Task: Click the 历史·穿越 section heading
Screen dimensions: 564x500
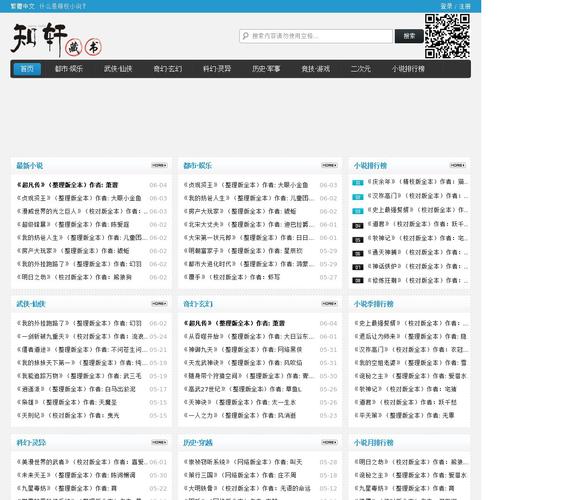Action: [x=198, y=443]
